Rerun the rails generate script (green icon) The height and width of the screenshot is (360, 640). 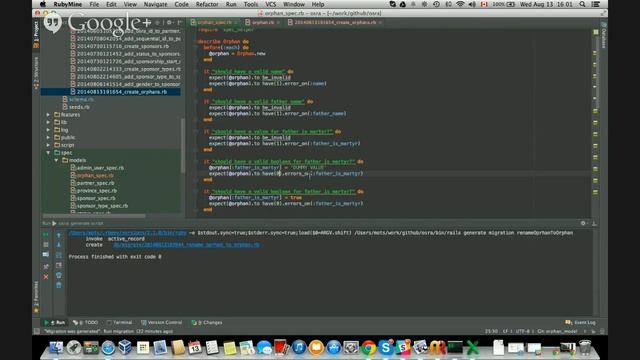click(46, 235)
